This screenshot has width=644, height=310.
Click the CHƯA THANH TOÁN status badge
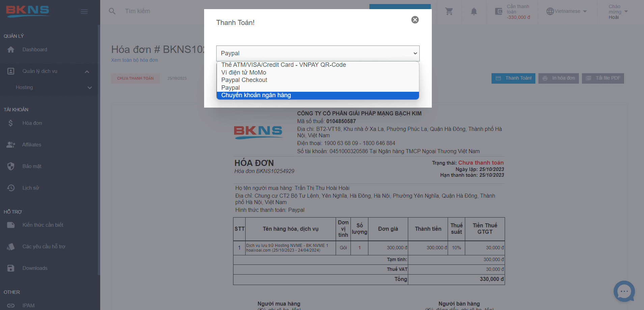click(135, 78)
